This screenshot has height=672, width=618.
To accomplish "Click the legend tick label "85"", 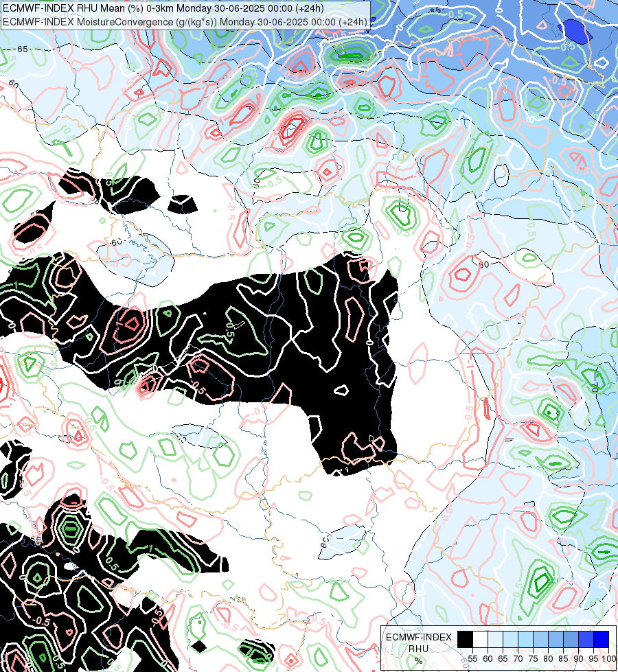I will coord(563,659).
